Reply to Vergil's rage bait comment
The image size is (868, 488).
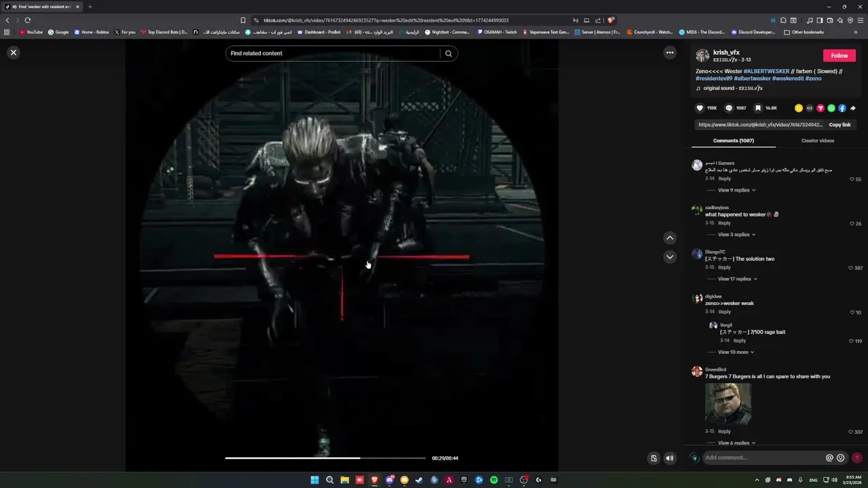(x=739, y=341)
